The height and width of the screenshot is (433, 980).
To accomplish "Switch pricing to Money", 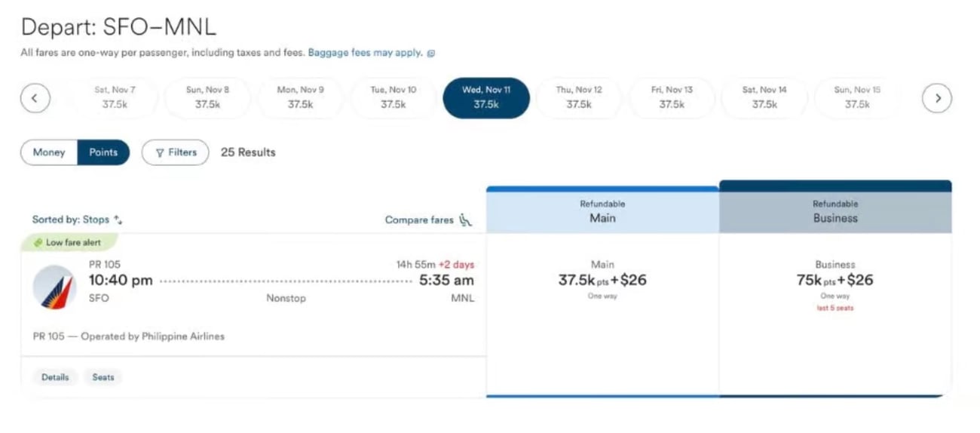I will (x=49, y=152).
